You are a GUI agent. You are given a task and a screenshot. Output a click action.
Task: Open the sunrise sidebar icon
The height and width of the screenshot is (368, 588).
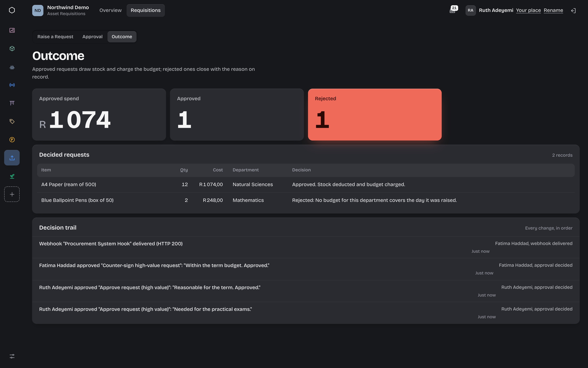pyautogui.click(x=12, y=67)
